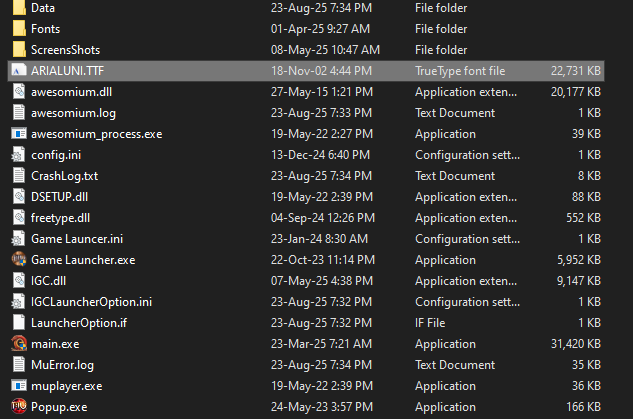Click the ARIALUNI.TTF font file icon
Image resolution: width=633 pixels, height=419 pixels.
(x=19, y=71)
